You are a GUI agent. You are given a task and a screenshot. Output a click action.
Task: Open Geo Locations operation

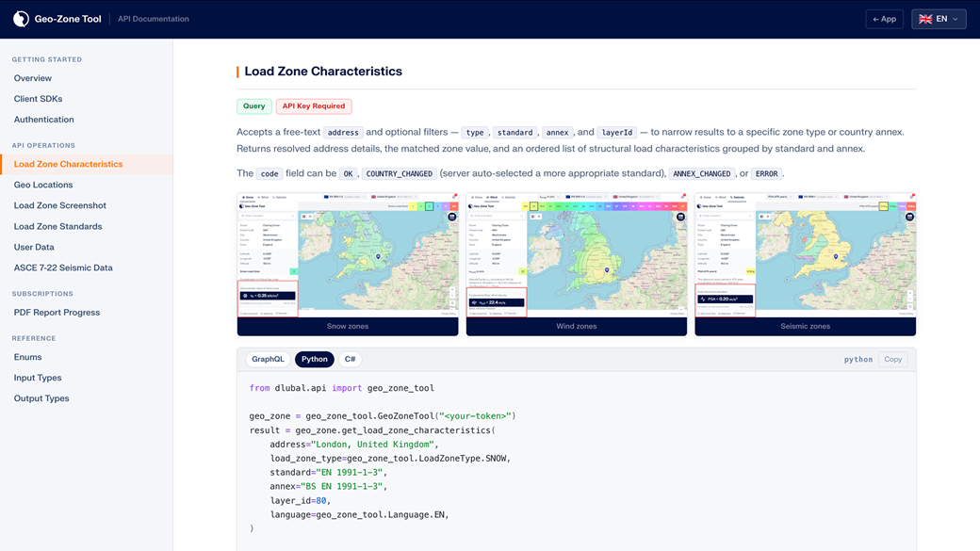pos(43,185)
